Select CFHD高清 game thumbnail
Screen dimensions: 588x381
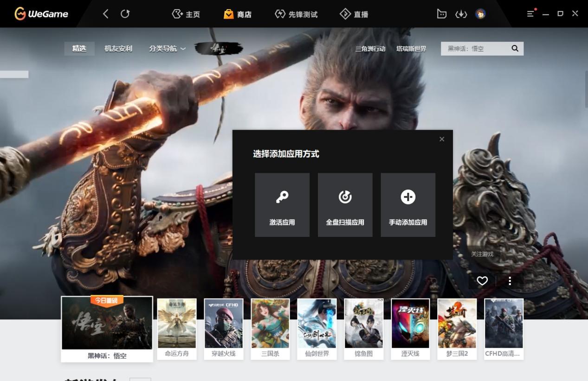(504, 329)
